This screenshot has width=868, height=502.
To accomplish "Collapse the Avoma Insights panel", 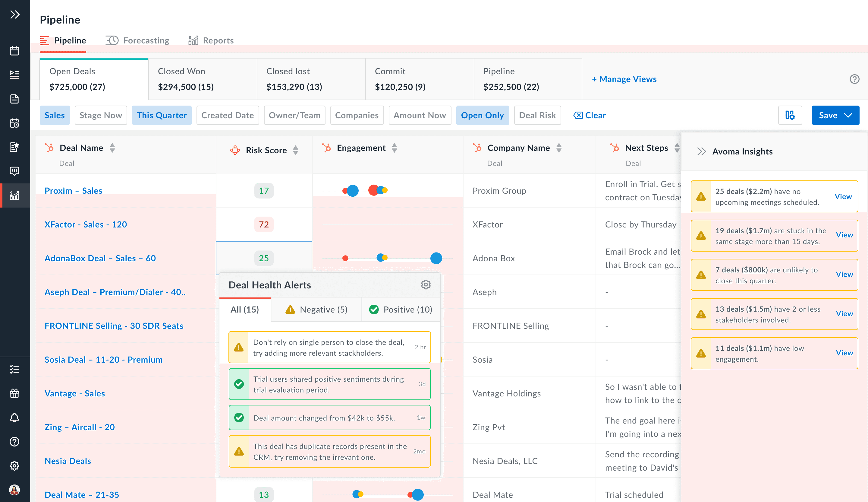I will [x=701, y=151].
